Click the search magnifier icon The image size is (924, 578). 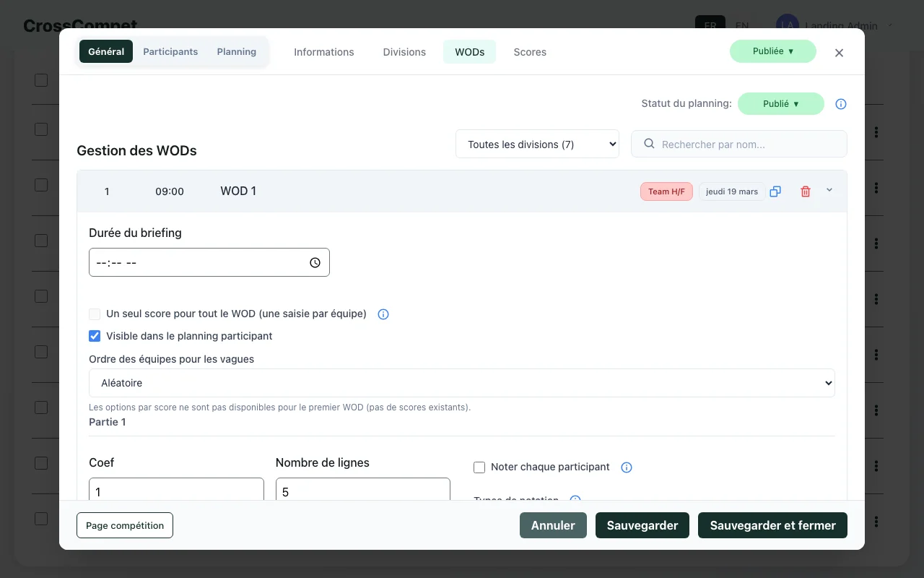[x=649, y=144]
